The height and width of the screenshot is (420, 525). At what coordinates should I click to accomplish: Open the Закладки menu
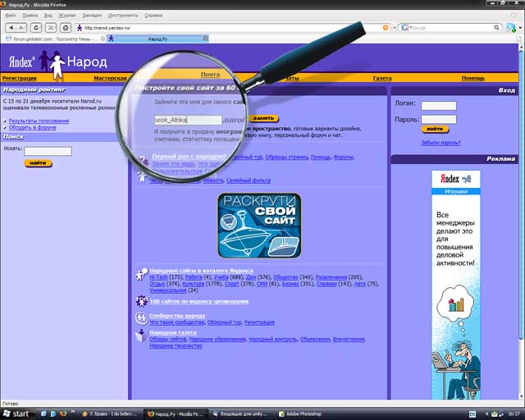[92, 16]
